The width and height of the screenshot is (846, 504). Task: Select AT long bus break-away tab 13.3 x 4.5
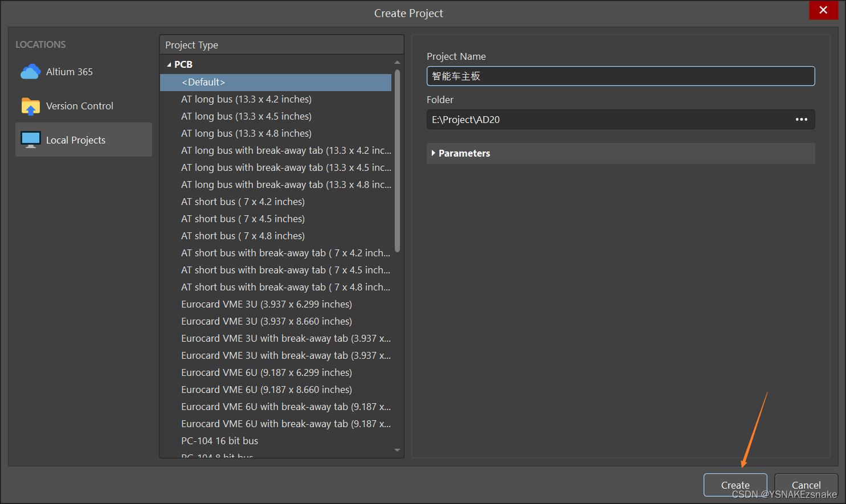[x=276, y=167]
